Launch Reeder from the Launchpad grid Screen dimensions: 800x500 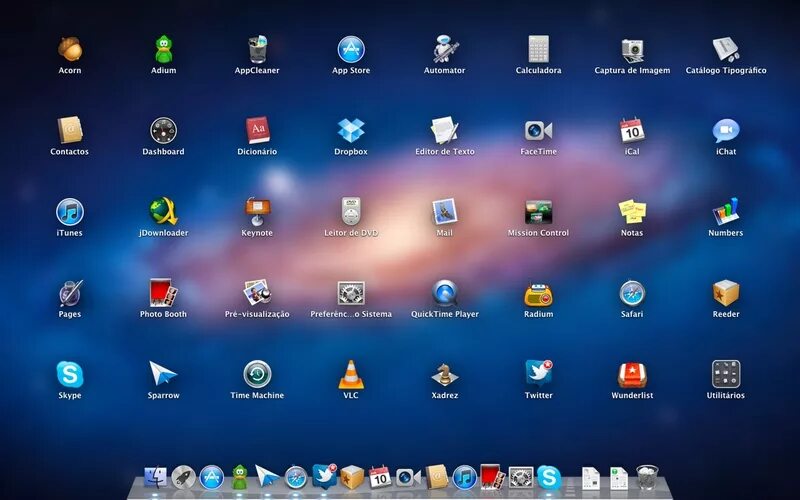click(726, 293)
